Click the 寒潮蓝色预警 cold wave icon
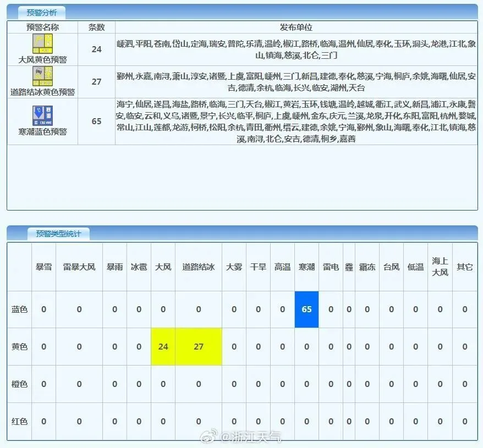The width and height of the screenshot is (483, 448). [42, 115]
